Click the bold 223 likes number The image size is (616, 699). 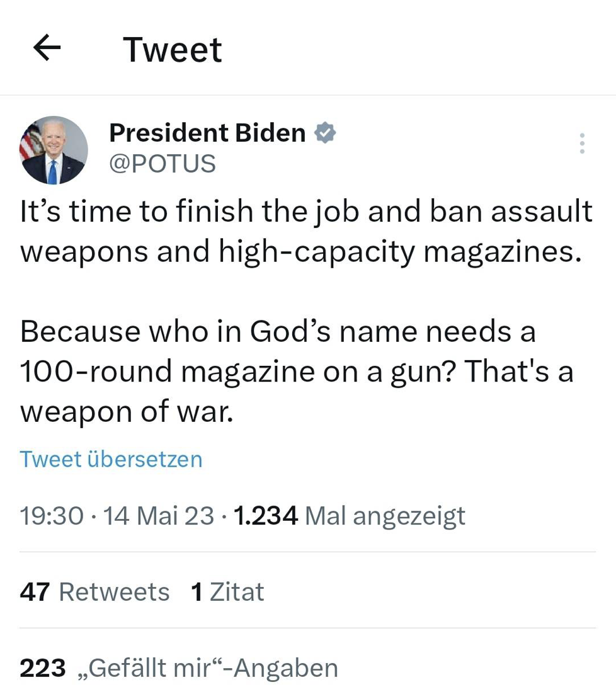[42, 668]
